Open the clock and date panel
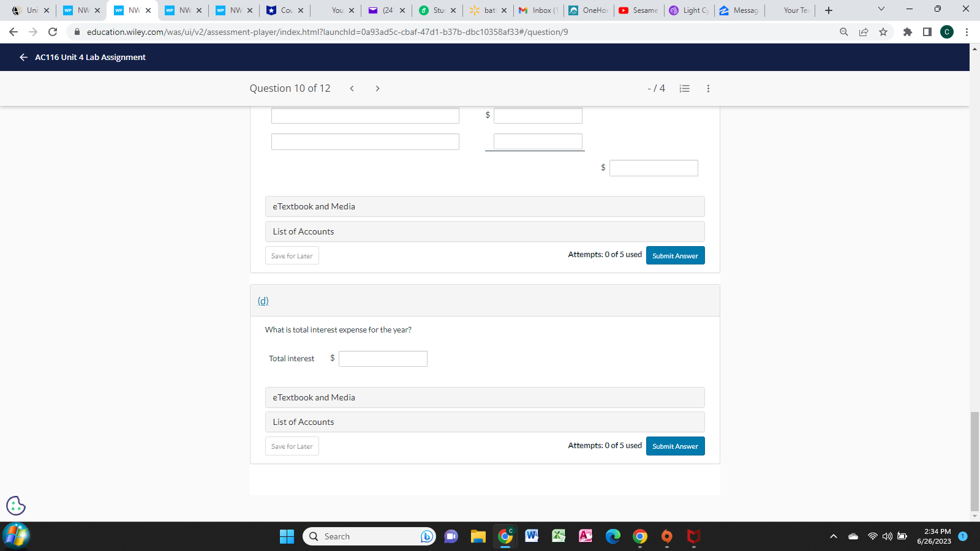 [934, 536]
